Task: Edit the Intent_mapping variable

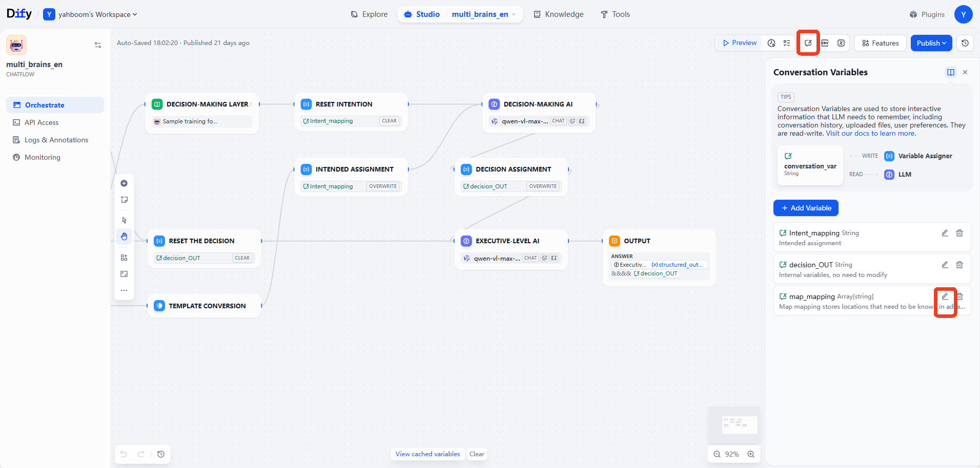Action: [945, 233]
